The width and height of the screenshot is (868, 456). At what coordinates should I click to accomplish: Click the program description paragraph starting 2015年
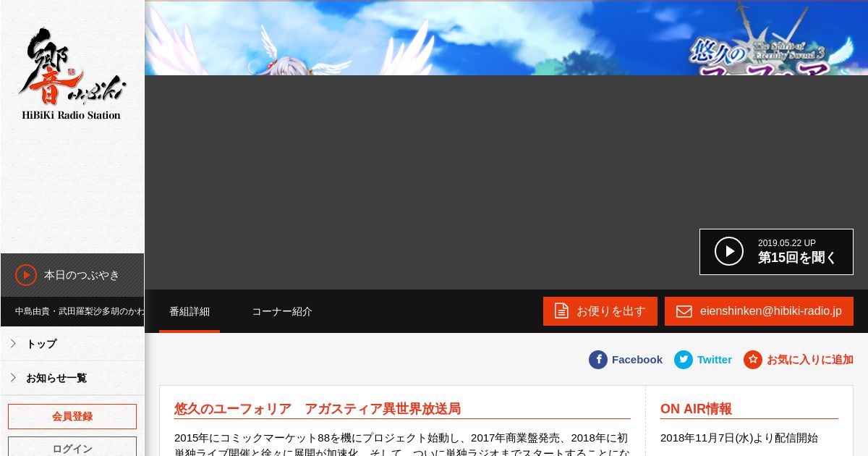coord(402,444)
